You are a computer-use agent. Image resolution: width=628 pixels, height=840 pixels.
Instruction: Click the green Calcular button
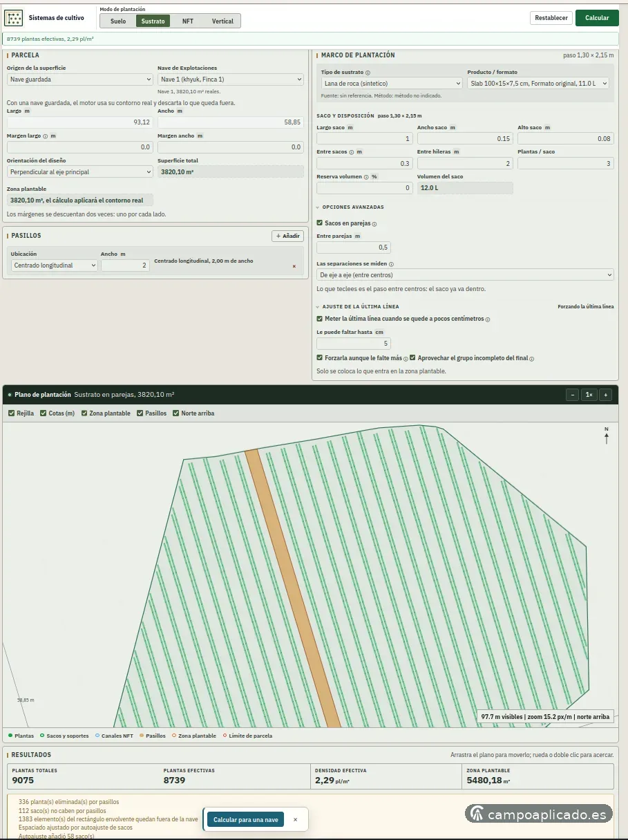(x=597, y=18)
